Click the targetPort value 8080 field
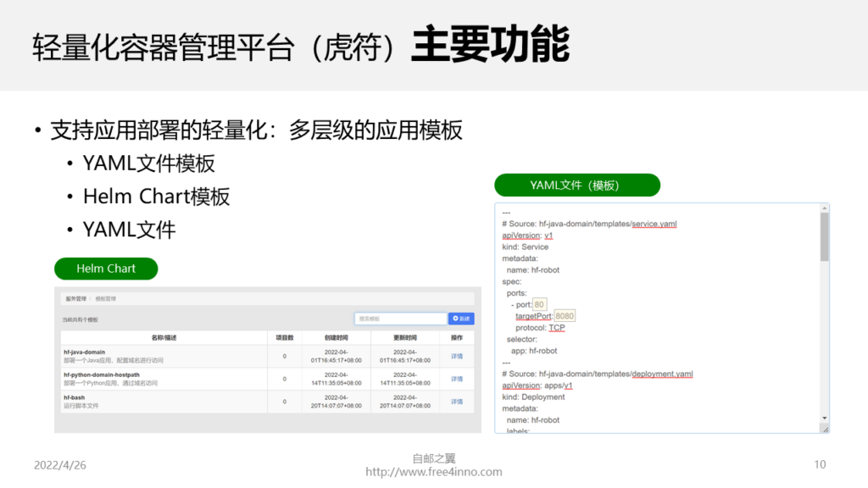The image size is (868, 488). [x=565, y=316]
